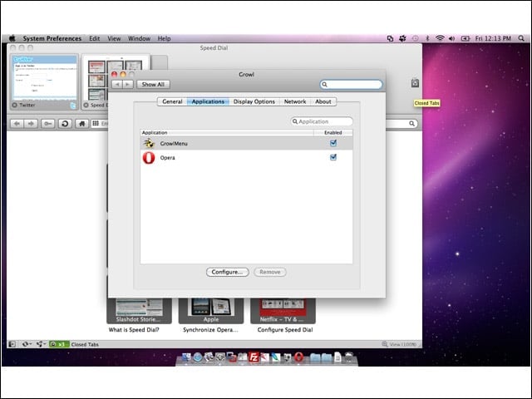The image size is (532, 399).
Task: Select the GrowlMenu row text
Action: click(x=174, y=144)
